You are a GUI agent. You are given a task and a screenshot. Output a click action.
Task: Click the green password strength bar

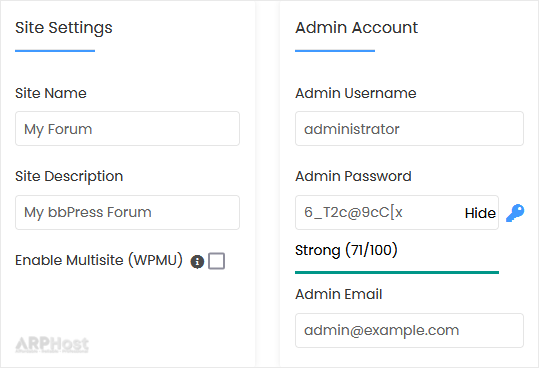397,272
